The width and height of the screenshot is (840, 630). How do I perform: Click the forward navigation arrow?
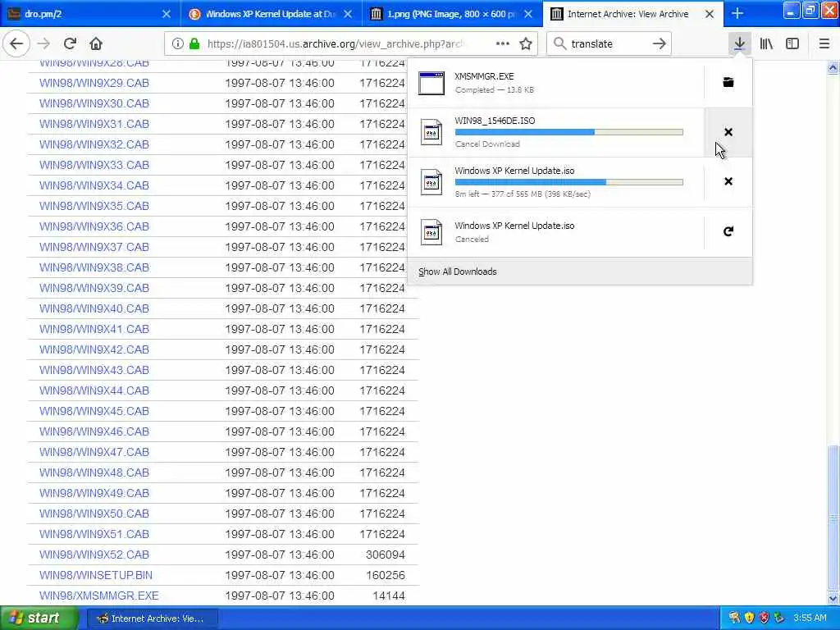coord(43,43)
